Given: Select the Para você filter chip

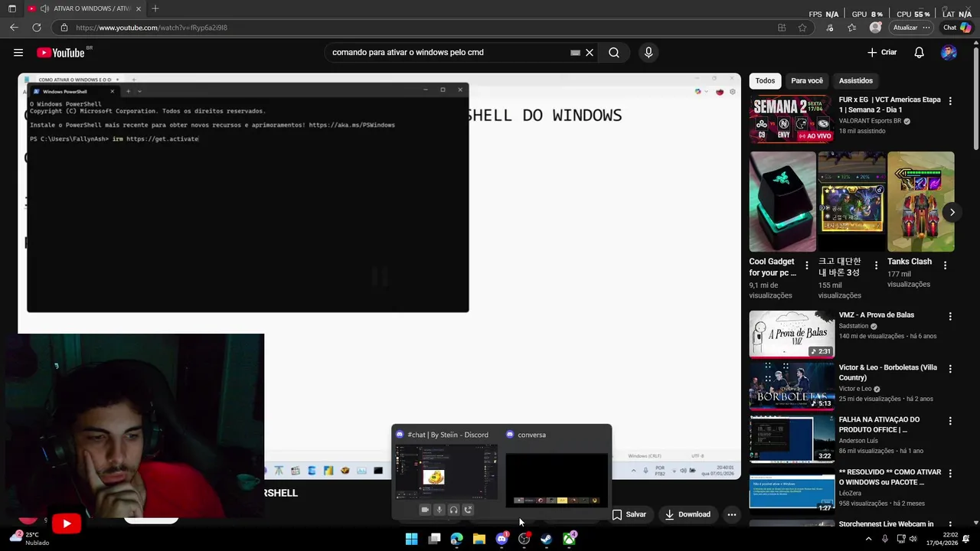Looking at the screenshot, I should (807, 80).
